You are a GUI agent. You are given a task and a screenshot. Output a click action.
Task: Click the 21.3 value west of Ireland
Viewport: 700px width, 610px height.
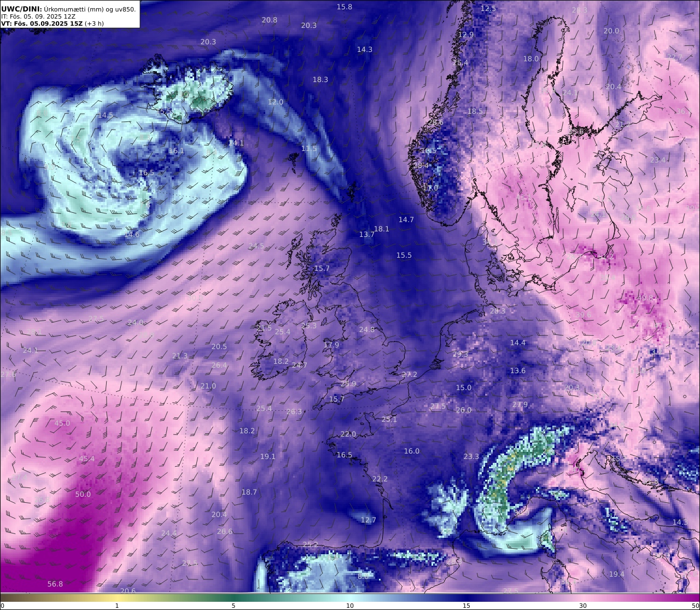pos(180,356)
